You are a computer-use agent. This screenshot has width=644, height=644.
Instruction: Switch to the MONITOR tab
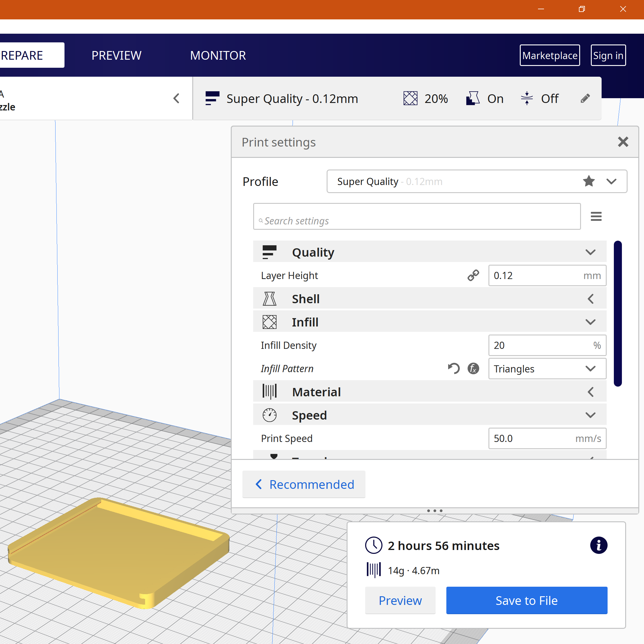point(218,55)
